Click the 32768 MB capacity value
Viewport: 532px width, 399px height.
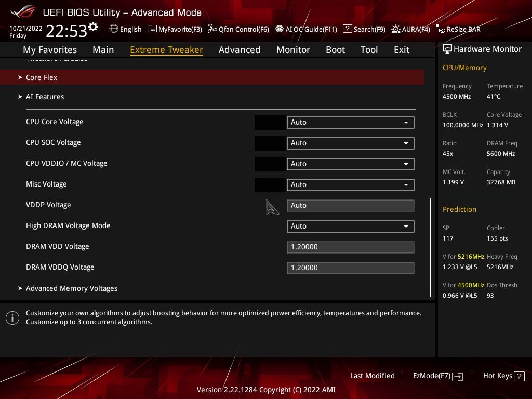pyautogui.click(x=501, y=182)
